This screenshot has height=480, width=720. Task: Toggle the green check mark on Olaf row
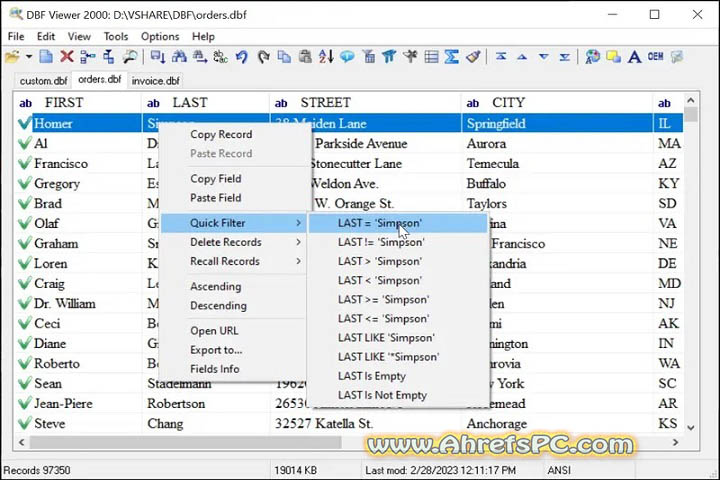25,223
